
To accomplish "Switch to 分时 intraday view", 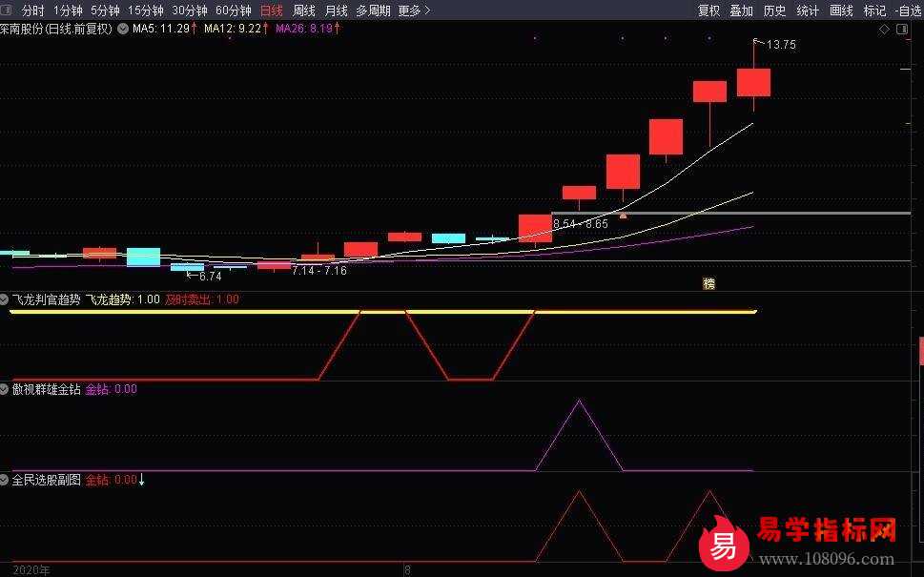I will (x=32, y=10).
